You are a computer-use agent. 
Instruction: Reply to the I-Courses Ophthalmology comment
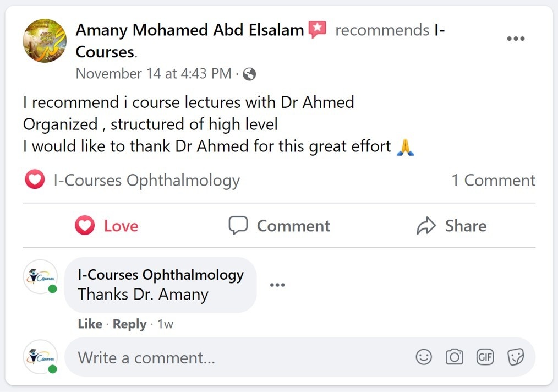click(129, 324)
